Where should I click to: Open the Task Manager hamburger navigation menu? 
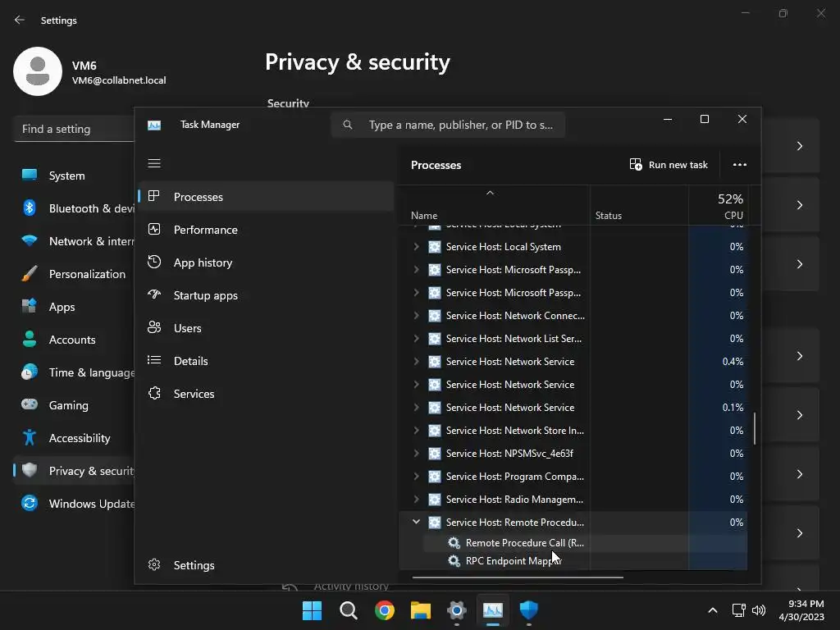click(x=154, y=163)
